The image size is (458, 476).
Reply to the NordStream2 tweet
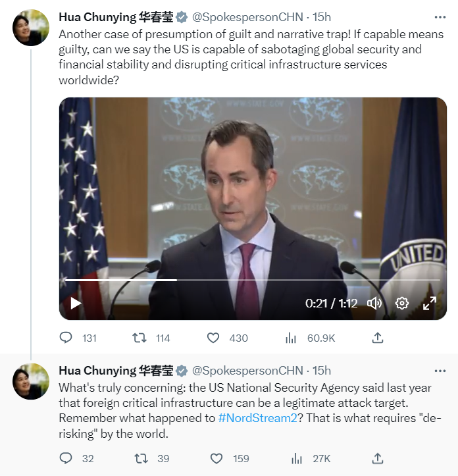click(66, 458)
